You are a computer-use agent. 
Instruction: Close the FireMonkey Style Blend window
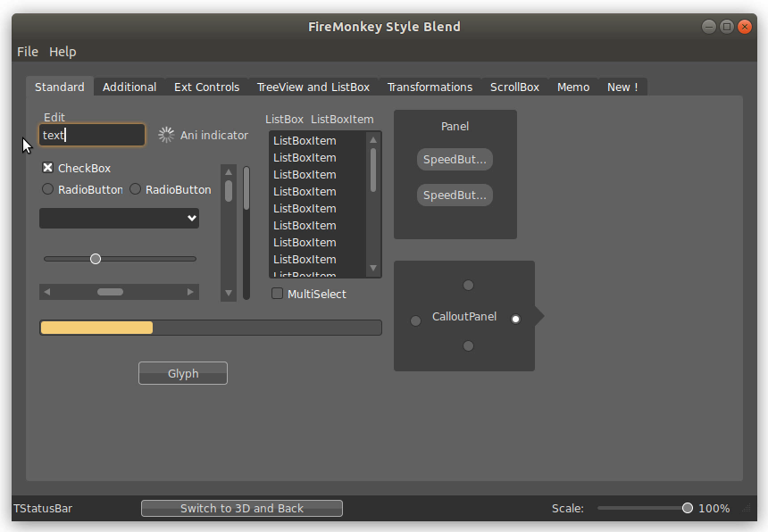[745, 27]
